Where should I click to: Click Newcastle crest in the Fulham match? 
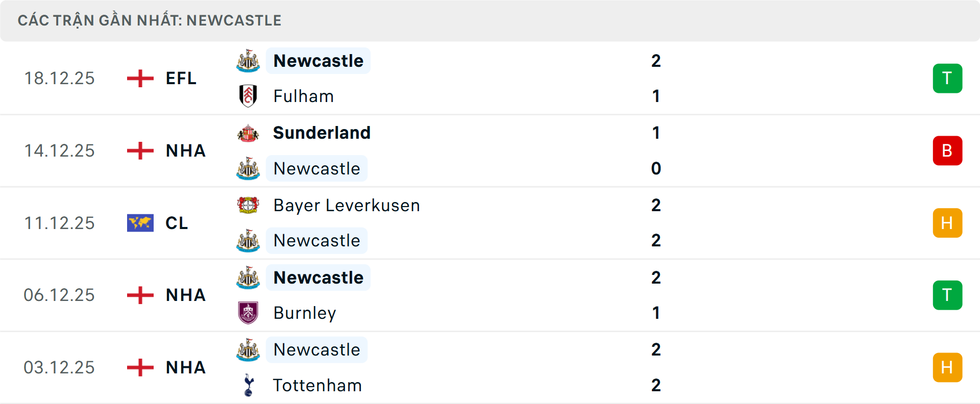[x=248, y=61]
